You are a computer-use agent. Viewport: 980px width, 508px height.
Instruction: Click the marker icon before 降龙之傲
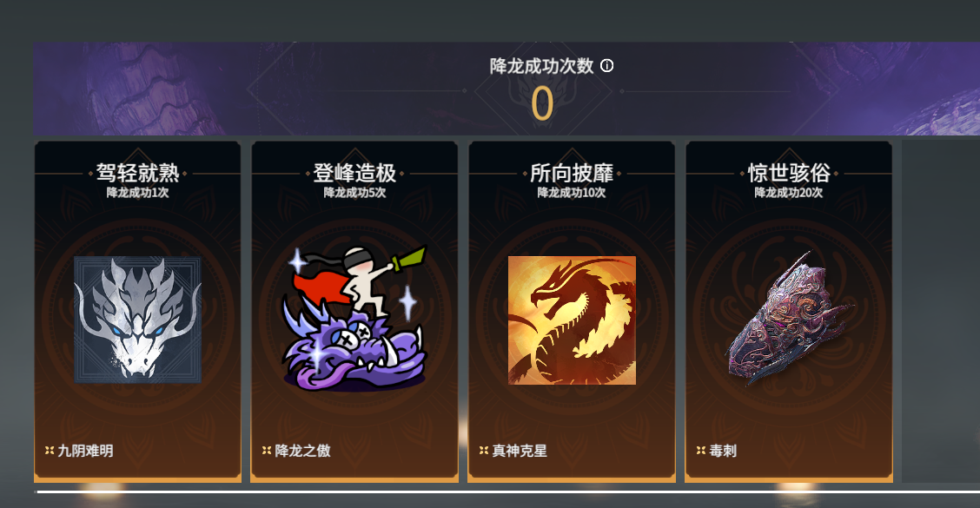267,450
